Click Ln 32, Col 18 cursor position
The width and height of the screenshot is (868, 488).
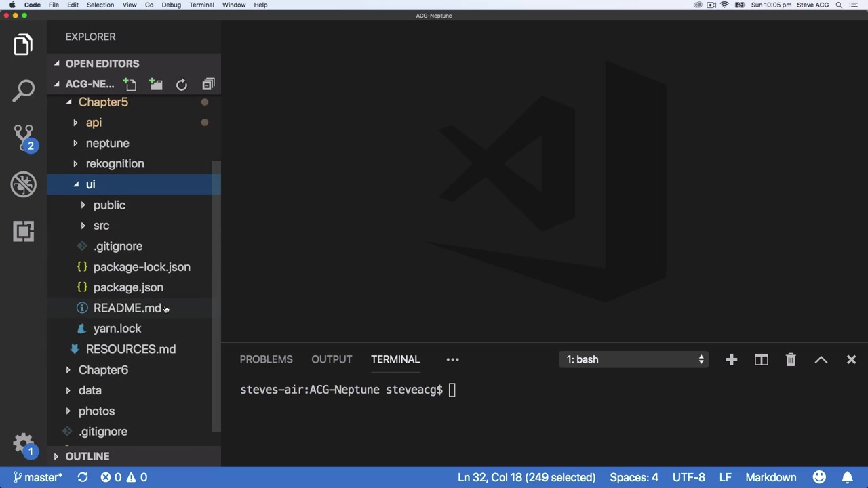pos(526,477)
